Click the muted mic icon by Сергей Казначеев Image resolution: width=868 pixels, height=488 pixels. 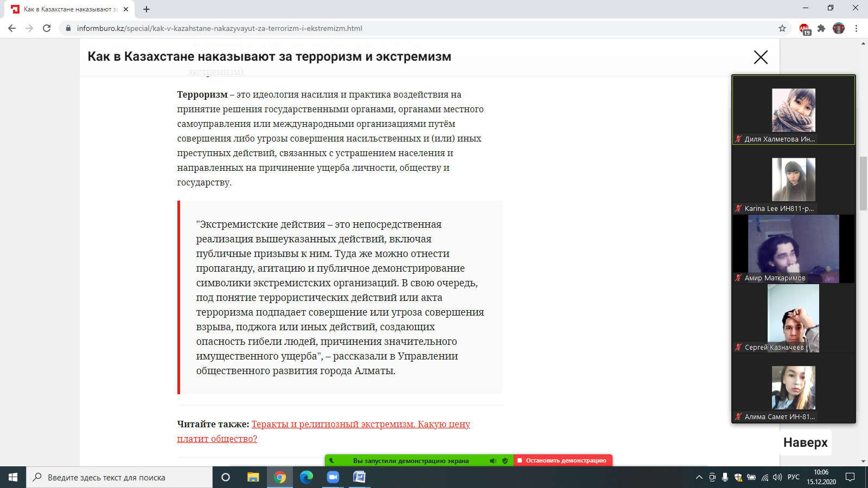tap(738, 347)
